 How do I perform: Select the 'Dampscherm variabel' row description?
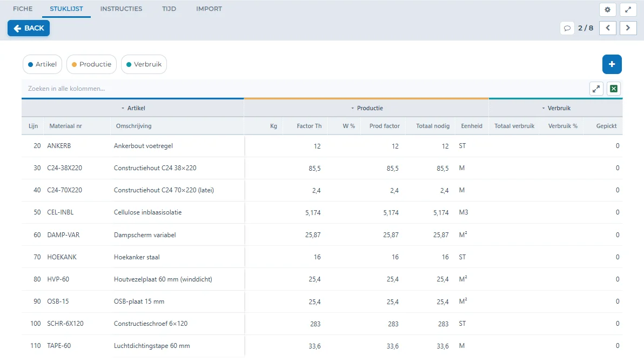pos(145,235)
